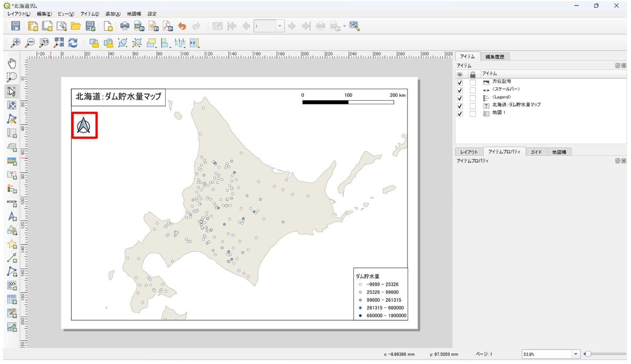
Task: Save the layout project
Action: pyautogui.click(x=15, y=26)
